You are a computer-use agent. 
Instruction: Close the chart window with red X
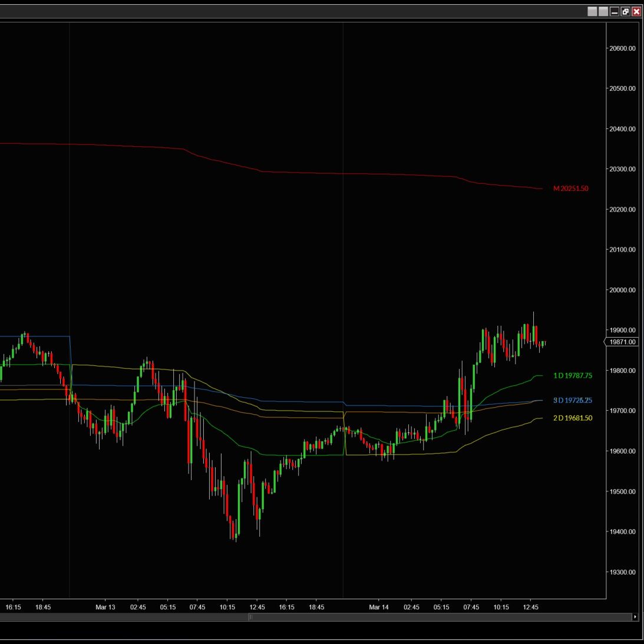[x=636, y=11]
